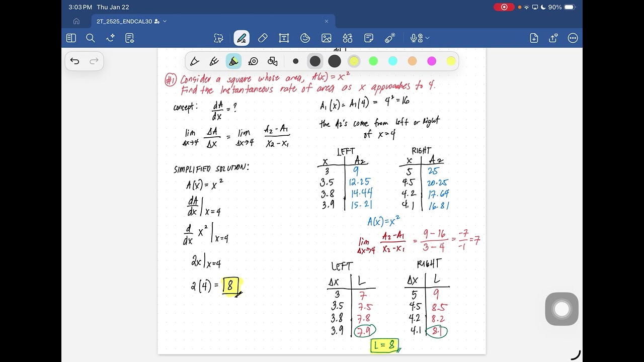Viewport: 644px width, 362px height.
Task: Add a new page to notebook
Action: point(534,38)
